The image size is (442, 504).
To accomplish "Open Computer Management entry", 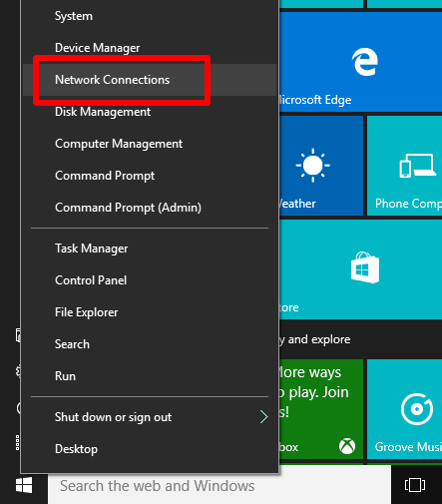I will pos(150,144).
